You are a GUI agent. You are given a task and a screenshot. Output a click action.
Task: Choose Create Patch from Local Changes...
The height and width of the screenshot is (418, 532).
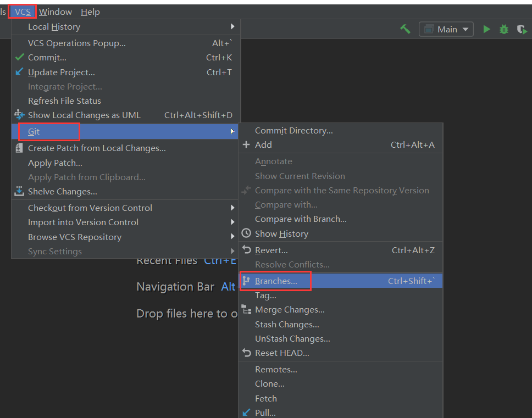(x=126, y=148)
